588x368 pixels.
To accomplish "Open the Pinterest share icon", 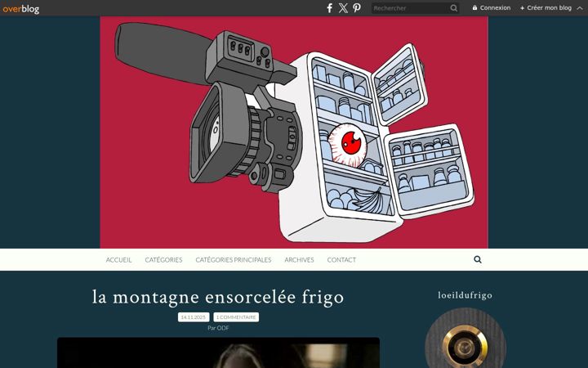I will coord(357,8).
